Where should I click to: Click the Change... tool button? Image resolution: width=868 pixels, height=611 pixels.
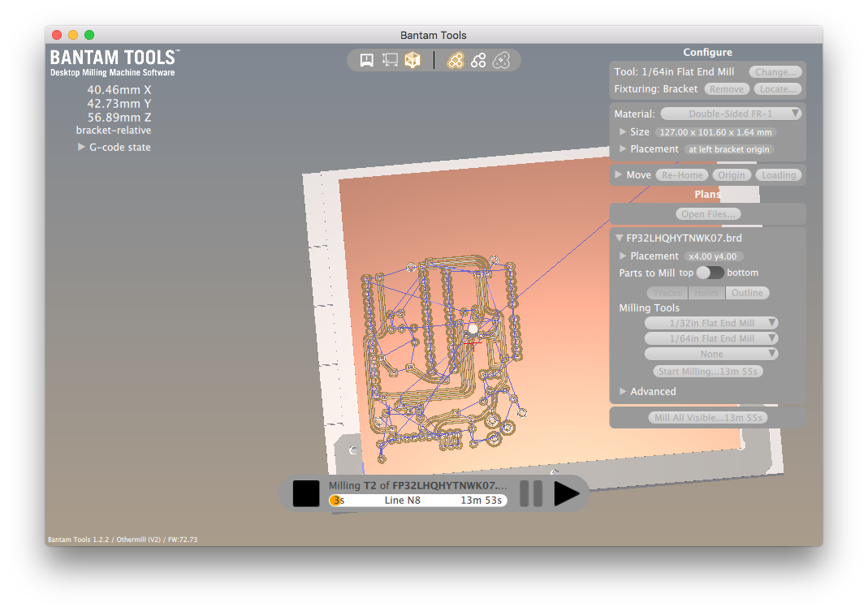click(775, 72)
